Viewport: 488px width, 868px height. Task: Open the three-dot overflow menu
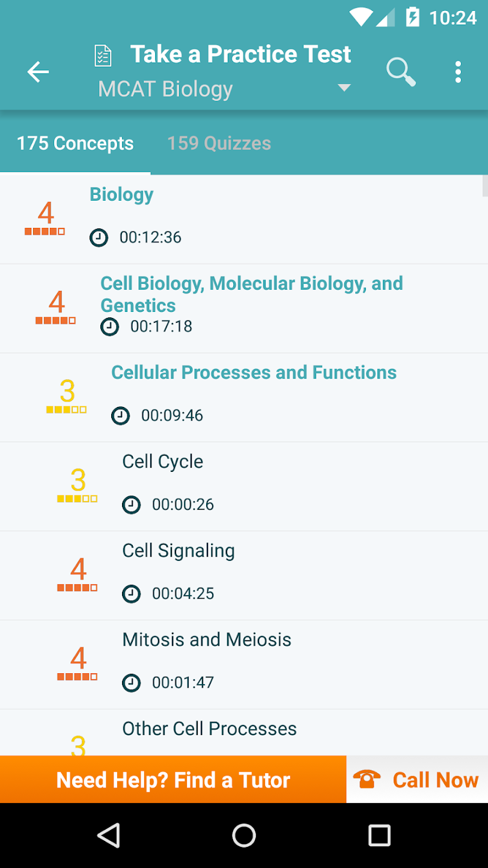point(458,72)
